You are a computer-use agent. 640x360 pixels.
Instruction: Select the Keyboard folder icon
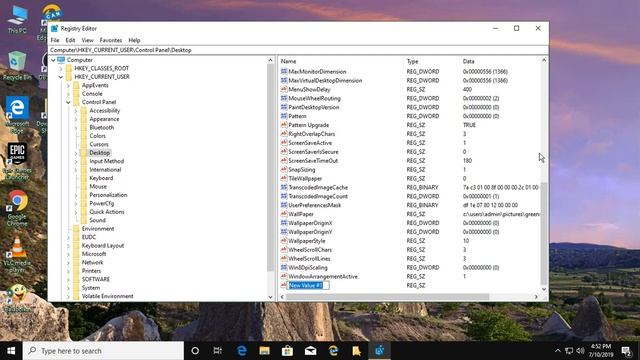click(x=84, y=178)
